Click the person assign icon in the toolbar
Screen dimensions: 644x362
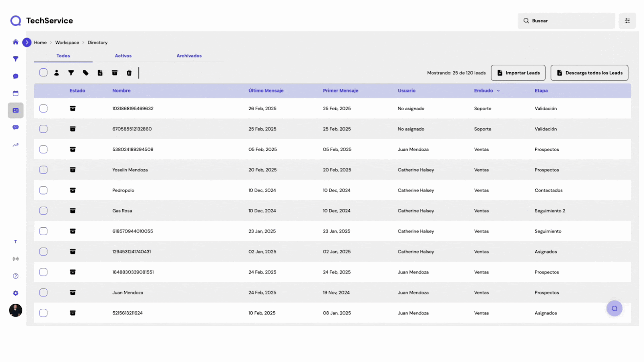click(57, 73)
